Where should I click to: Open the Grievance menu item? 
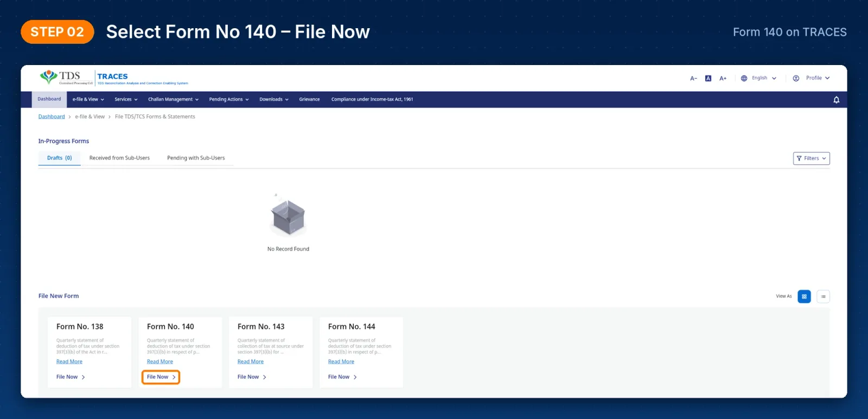tap(309, 99)
